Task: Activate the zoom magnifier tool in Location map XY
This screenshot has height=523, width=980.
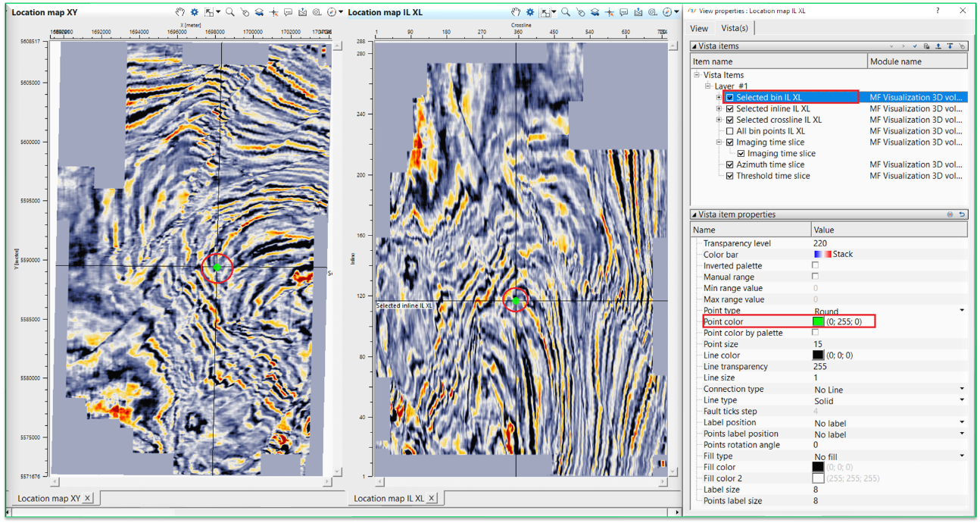Action: (x=229, y=12)
